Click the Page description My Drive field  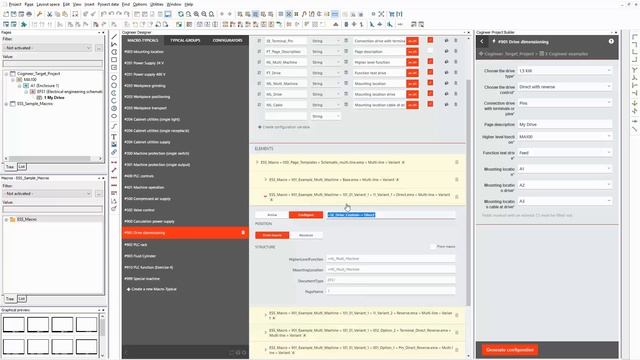click(565, 124)
